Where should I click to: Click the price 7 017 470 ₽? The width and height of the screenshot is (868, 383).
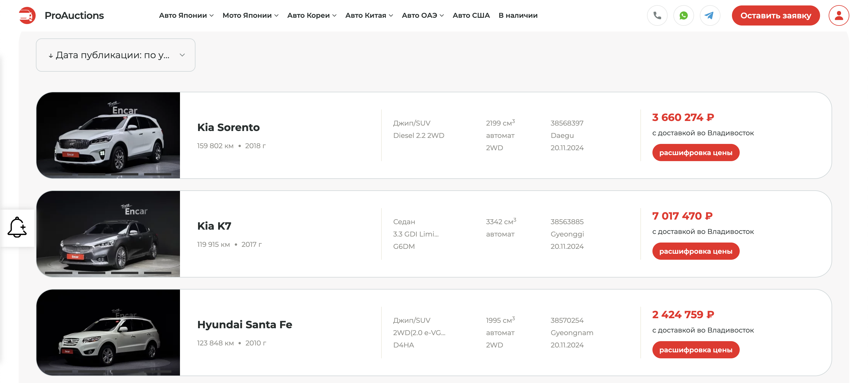(682, 216)
